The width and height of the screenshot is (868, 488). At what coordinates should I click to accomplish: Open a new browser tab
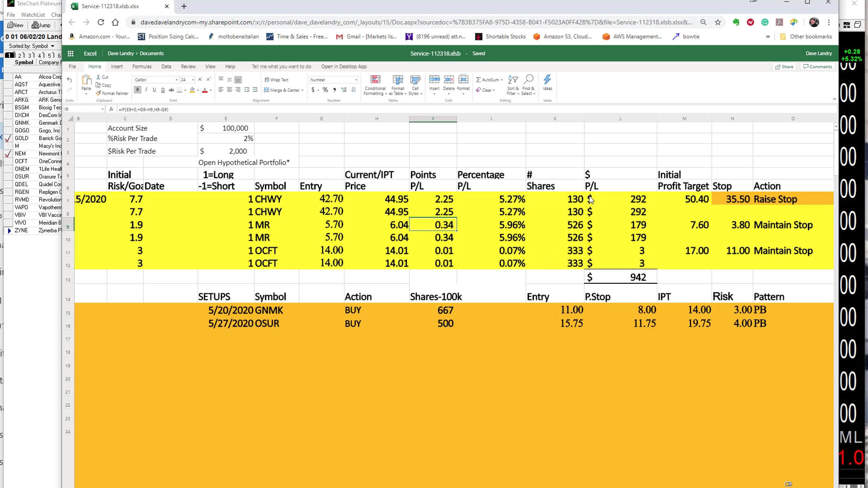184,6
